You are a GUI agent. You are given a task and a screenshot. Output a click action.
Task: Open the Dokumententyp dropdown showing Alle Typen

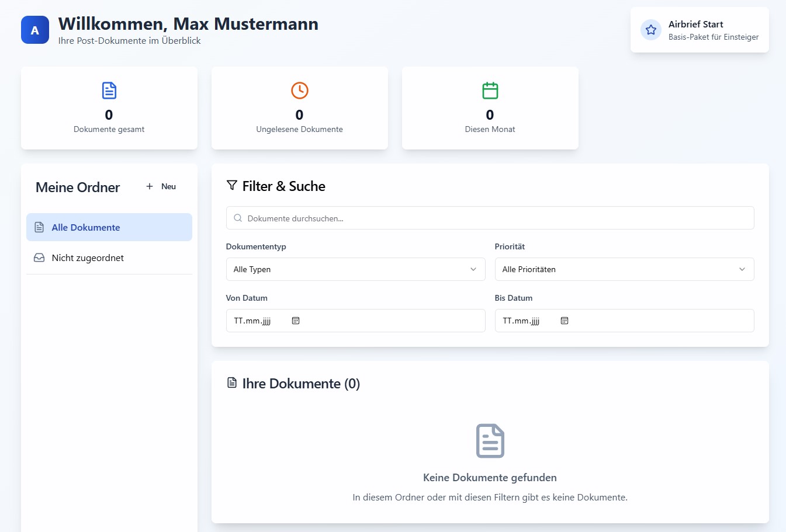coord(355,269)
